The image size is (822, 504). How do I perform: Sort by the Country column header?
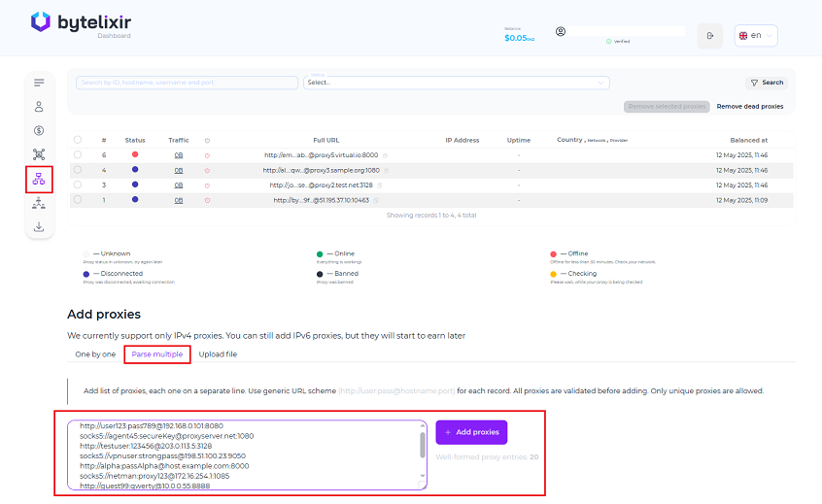(x=569, y=140)
